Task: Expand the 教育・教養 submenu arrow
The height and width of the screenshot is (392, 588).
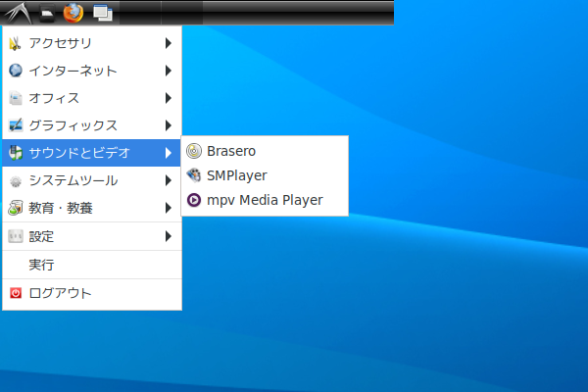Action: click(169, 208)
